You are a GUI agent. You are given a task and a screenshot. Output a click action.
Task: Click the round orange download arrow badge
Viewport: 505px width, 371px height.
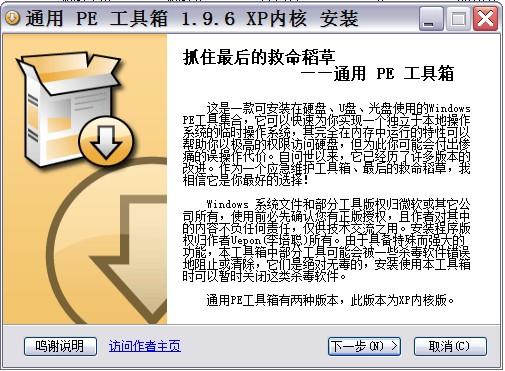[x=106, y=141]
